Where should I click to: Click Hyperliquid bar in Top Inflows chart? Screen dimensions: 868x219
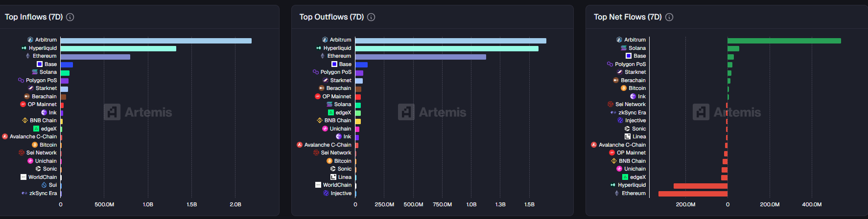pyautogui.click(x=118, y=48)
